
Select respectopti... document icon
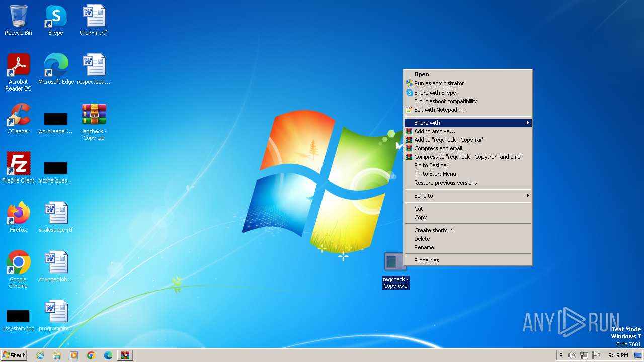click(x=94, y=69)
